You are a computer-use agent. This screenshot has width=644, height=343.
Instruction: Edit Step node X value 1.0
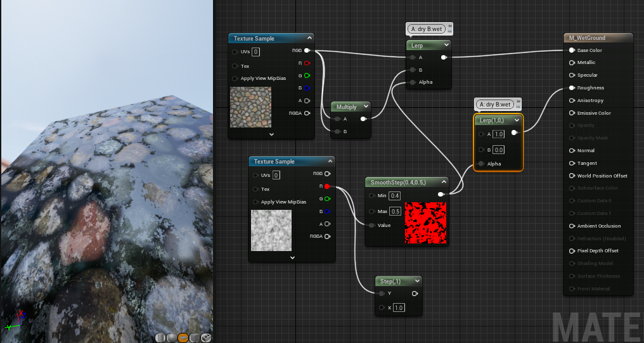399,307
